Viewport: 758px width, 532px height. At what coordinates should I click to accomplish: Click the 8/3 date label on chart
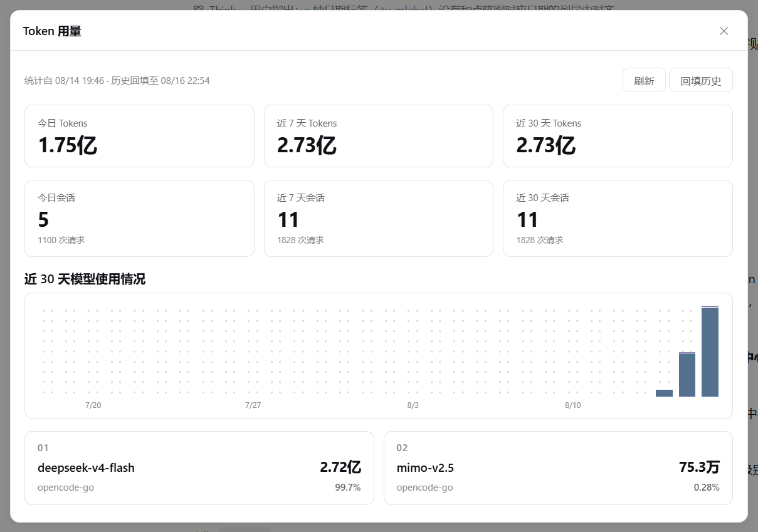413,405
